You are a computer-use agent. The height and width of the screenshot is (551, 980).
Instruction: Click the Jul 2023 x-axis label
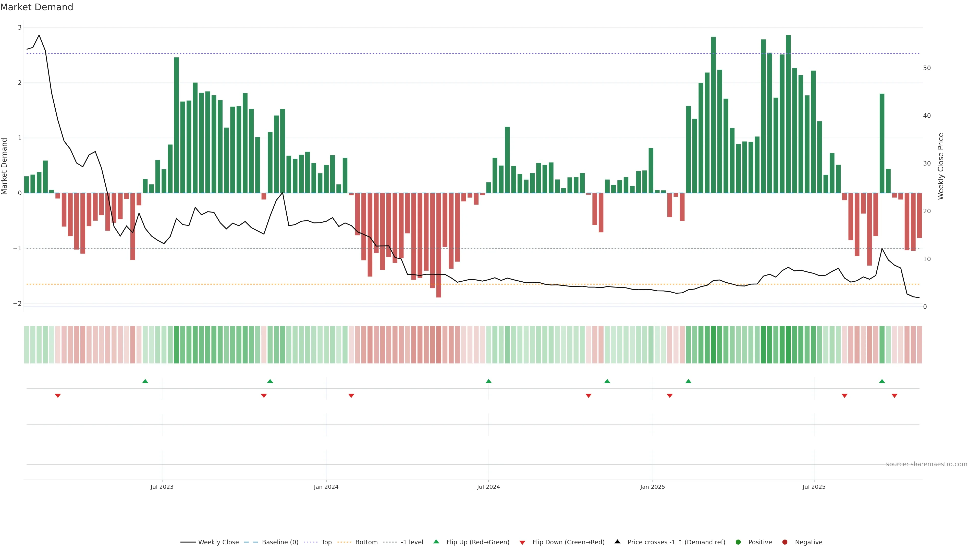pyautogui.click(x=162, y=487)
